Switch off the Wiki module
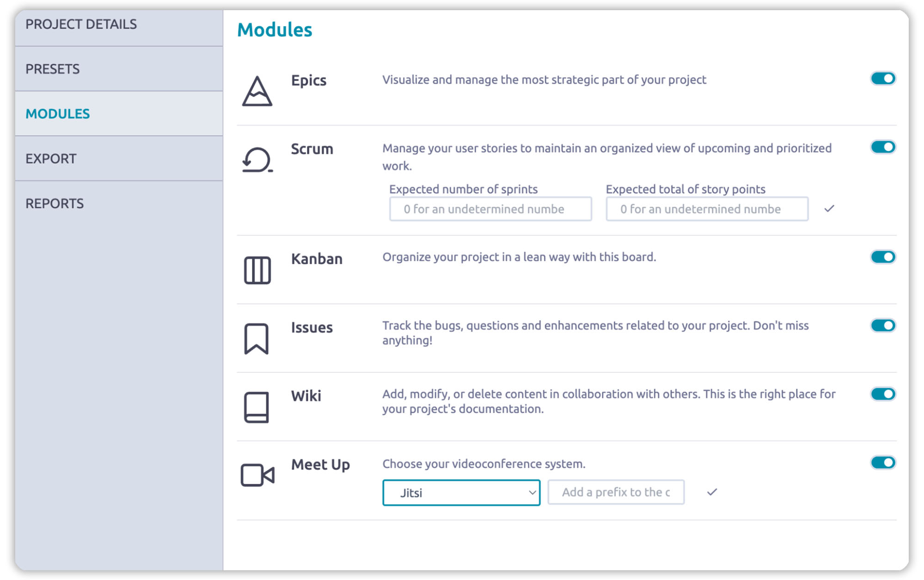Viewport: 924px width, 580px height. [x=883, y=394]
